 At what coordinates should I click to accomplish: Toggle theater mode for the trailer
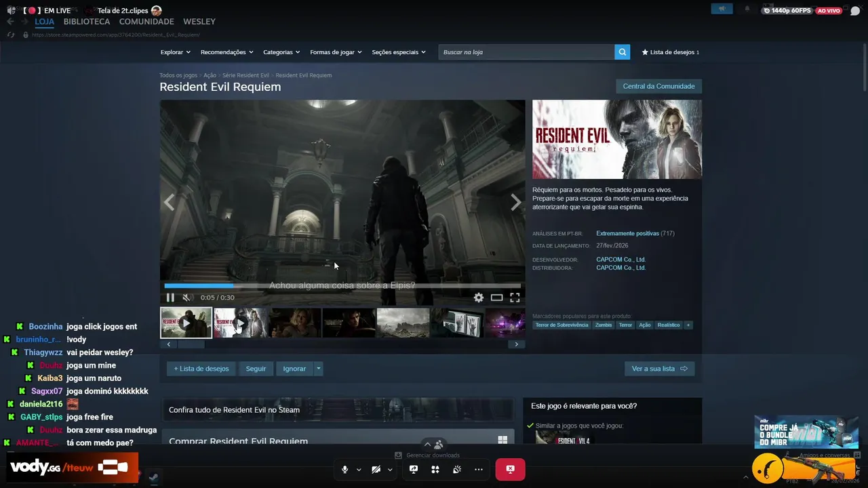pos(497,298)
